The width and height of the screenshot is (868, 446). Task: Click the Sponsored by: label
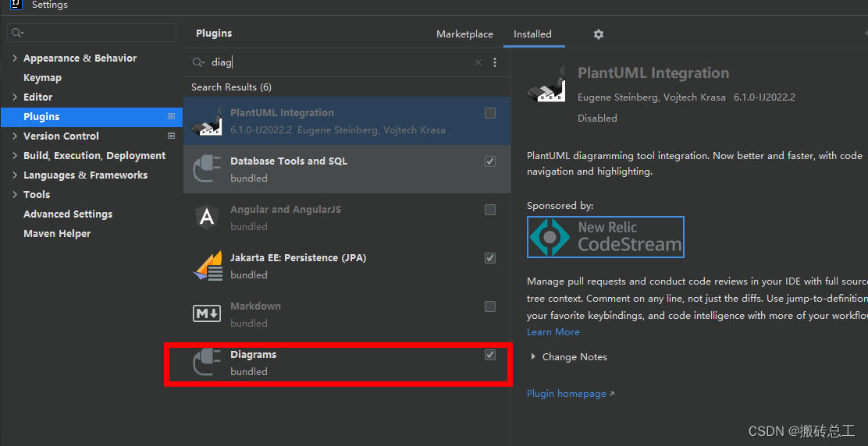(560, 206)
